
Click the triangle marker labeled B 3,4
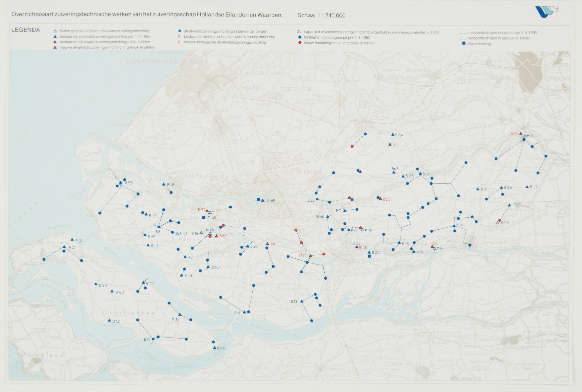[x=214, y=348]
